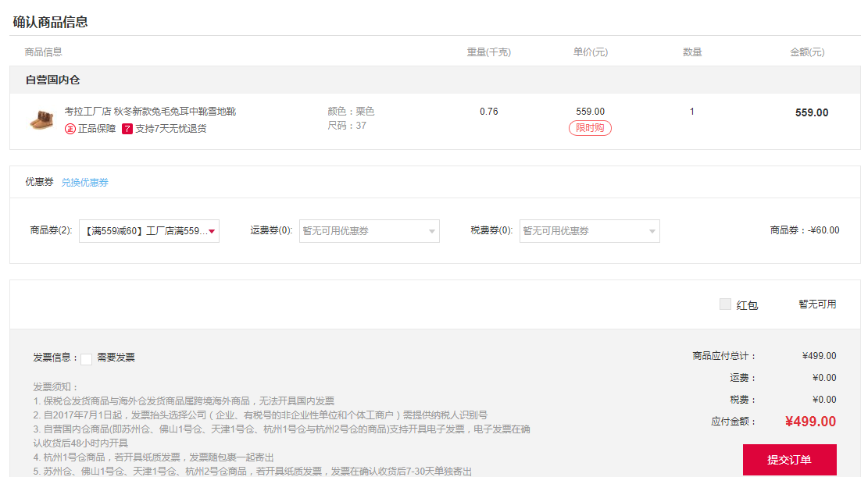Viewport: 868px width, 477px height.
Task: Open the 运费券 shipping coupon dropdown
Action: click(x=370, y=231)
